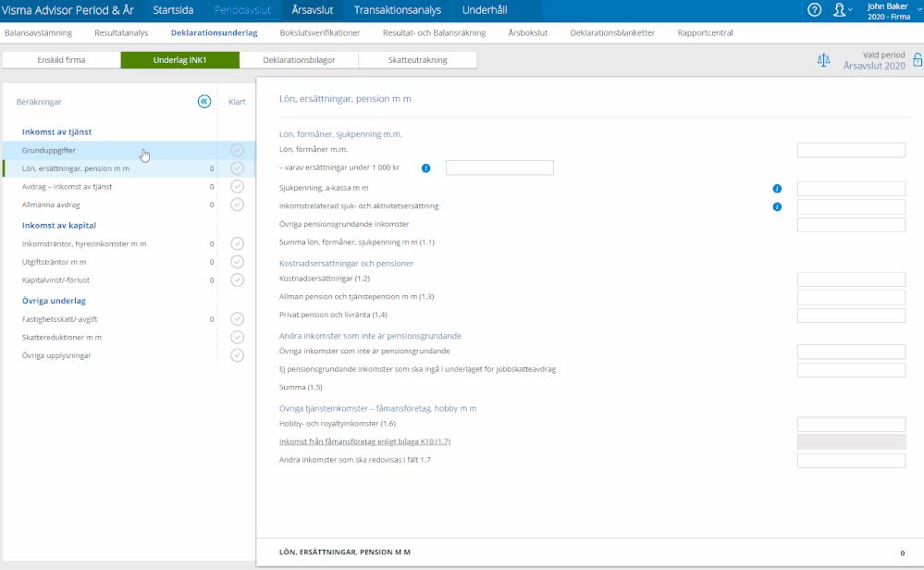Click info icon for Sjukpenning, a-kassa
The width and height of the screenshot is (924, 570).
[x=777, y=188]
